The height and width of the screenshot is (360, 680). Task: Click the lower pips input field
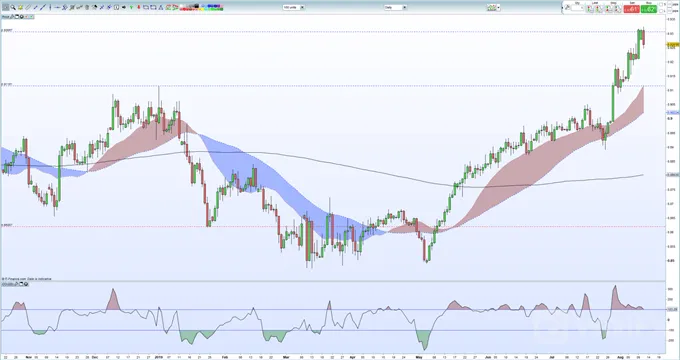(670, 11)
